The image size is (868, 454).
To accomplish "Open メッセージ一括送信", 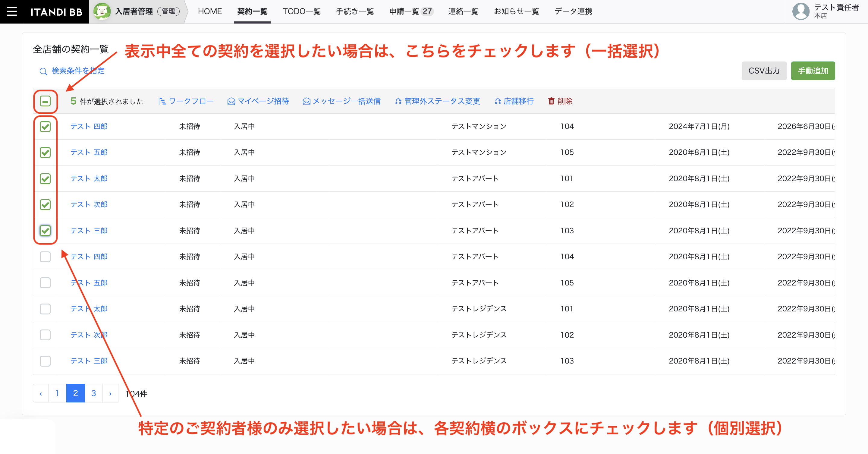I will [342, 101].
